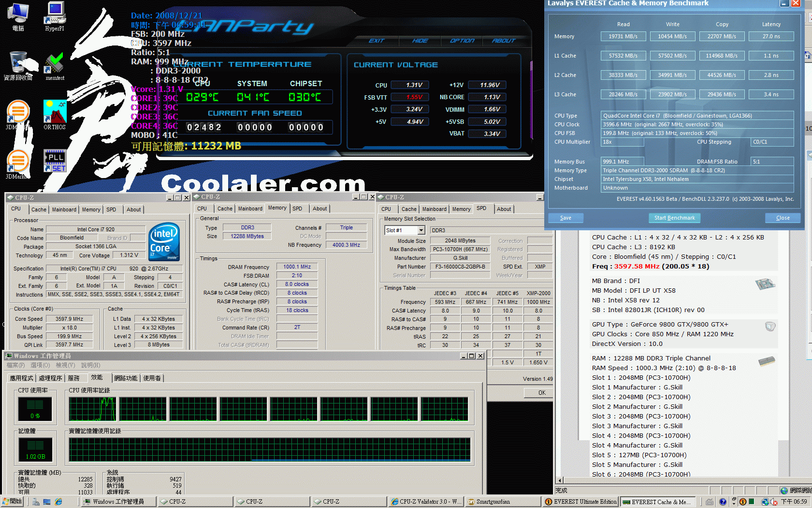Open 應用程式 tab in Task Manager
The height and width of the screenshot is (508, 812).
22,378
